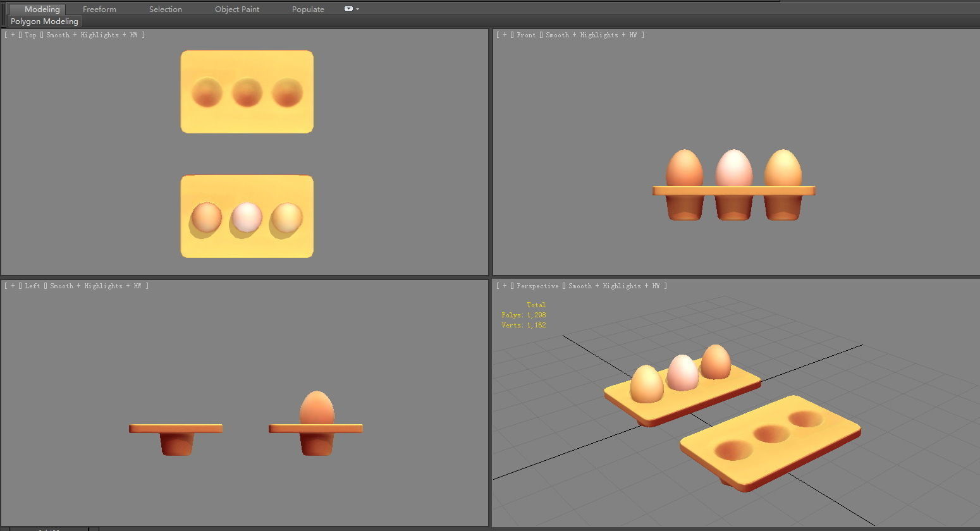Image resolution: width=980 pixels, height=531 pixels.
Task: Open the Object Paint ribbon tab
Action: tap(237, 9)
